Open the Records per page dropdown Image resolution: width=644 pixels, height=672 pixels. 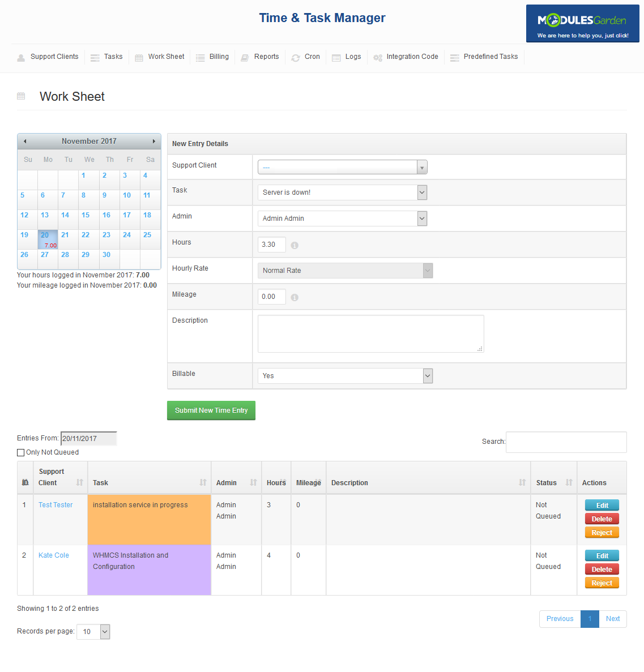[93, 632]
